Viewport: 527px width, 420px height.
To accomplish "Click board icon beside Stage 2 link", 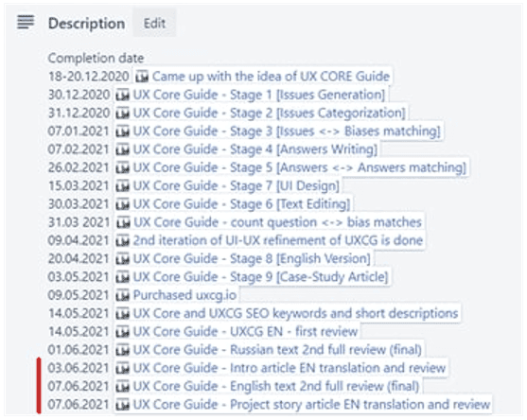I will pos(122,114).
